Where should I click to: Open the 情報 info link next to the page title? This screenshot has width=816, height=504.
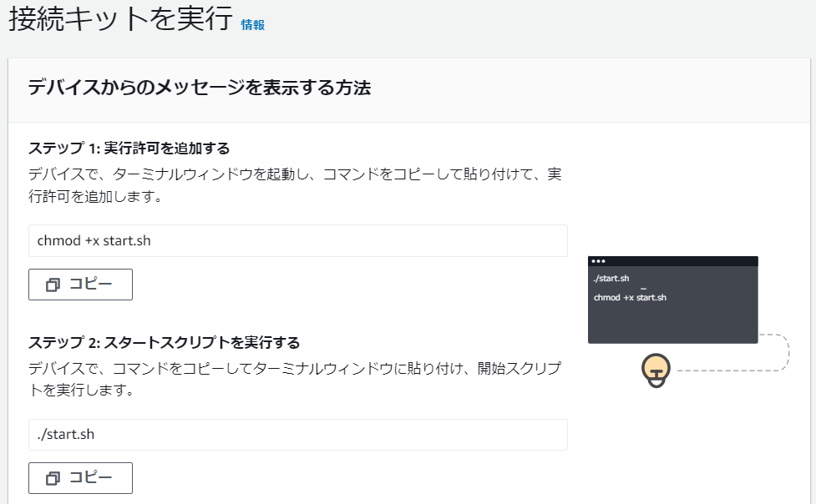tap(255, 25)
